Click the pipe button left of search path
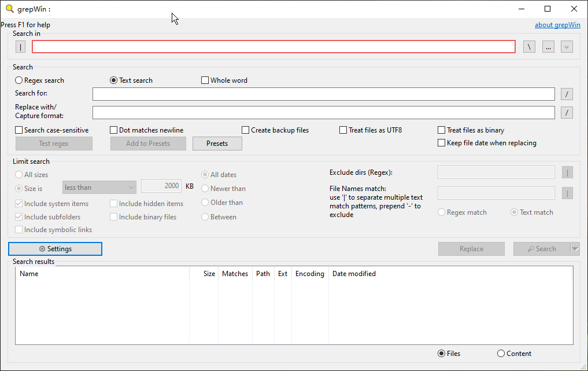588x371 pixels. click(x=20, y=47)
